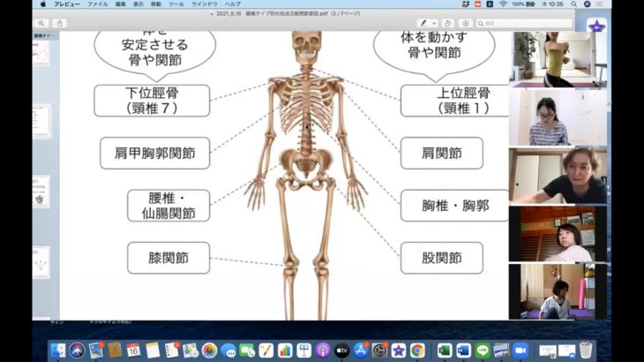Click the 腰椎・仙腸関節 label box
Image resolution: width=644 pixels, height=362 pixels.
tap(168, 206)
